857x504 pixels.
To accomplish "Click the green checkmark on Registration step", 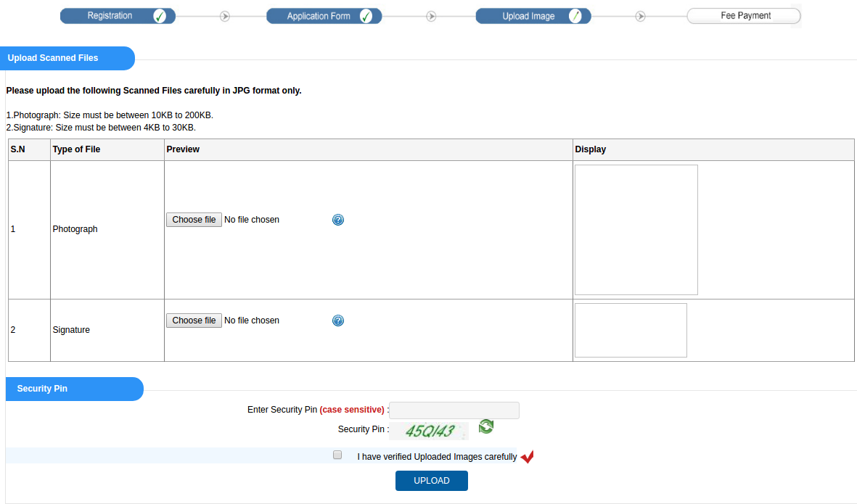I will (159, 15).
